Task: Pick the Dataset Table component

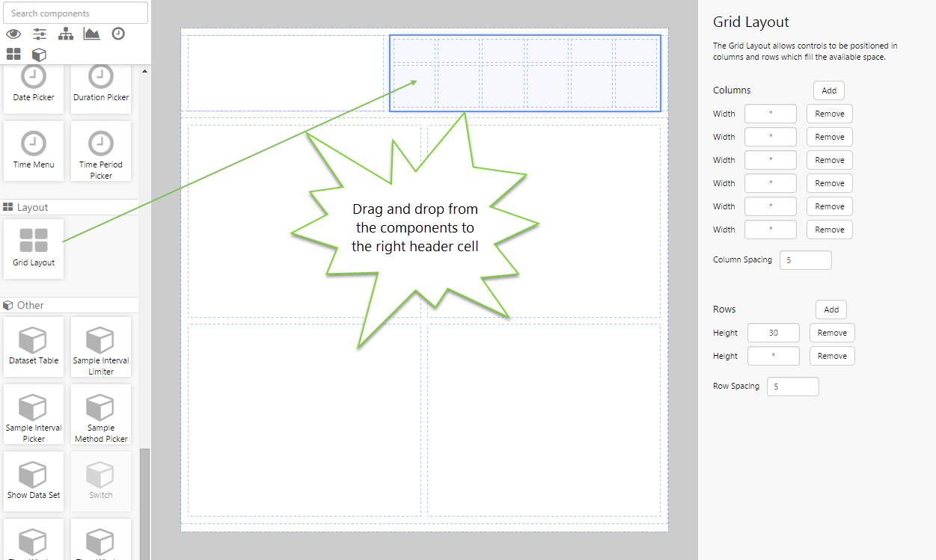Action: [34, 346]
